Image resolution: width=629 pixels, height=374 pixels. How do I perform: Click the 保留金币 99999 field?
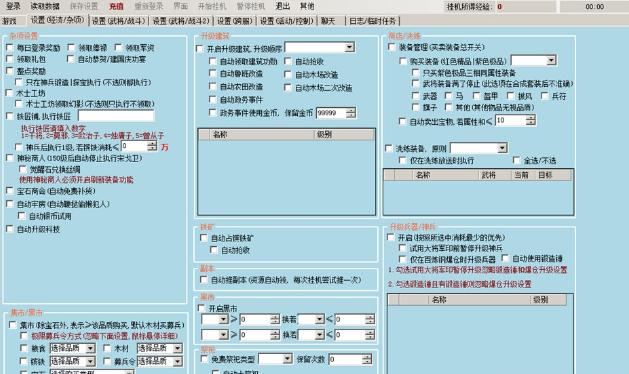point(331,113)
